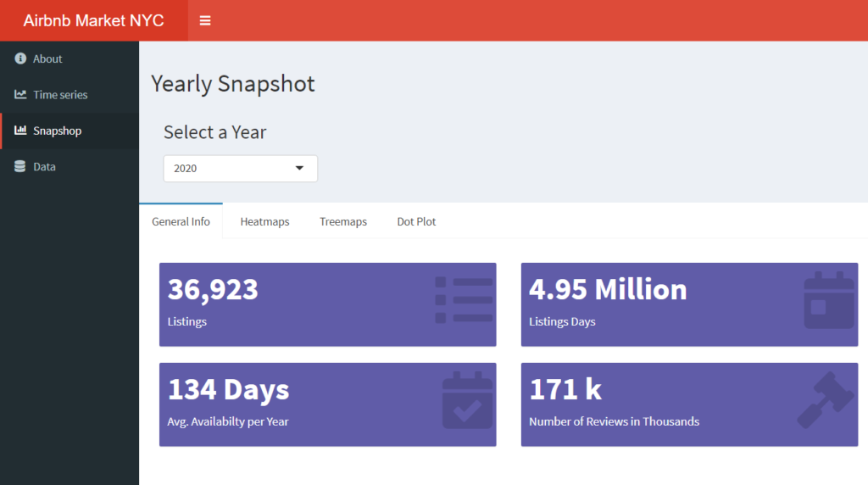Image resolution: width=868 pixels, height=485 pixels.
Task: Navigate to the Data section
Action: coord(45,167)
